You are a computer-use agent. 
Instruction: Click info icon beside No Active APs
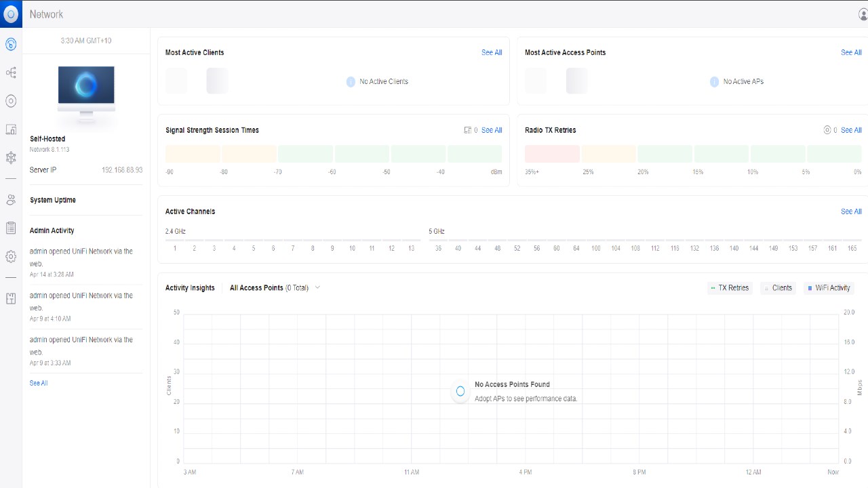point(714,81)
